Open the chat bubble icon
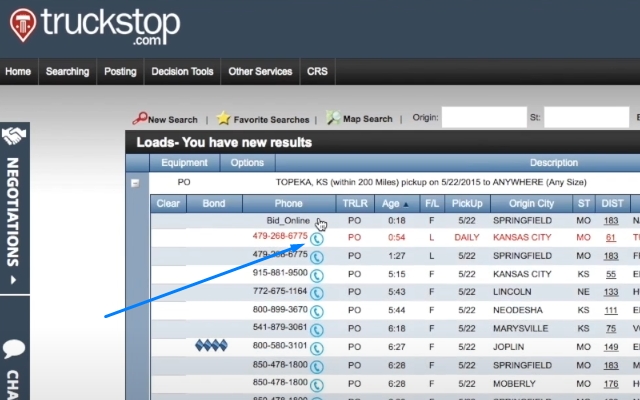The image size is (640, 400). pyautogui.click(x=14, y=349)
